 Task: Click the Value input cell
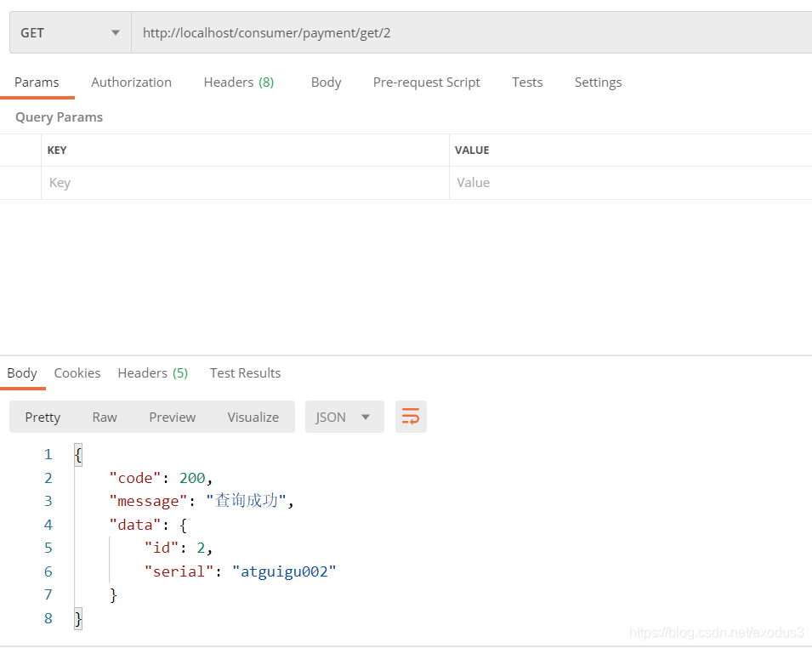[631, 183]
